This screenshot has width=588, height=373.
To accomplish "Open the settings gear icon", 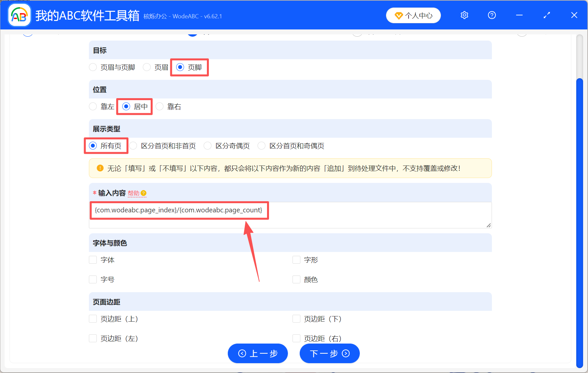I will pyautogui.click(x=464, y=15).
